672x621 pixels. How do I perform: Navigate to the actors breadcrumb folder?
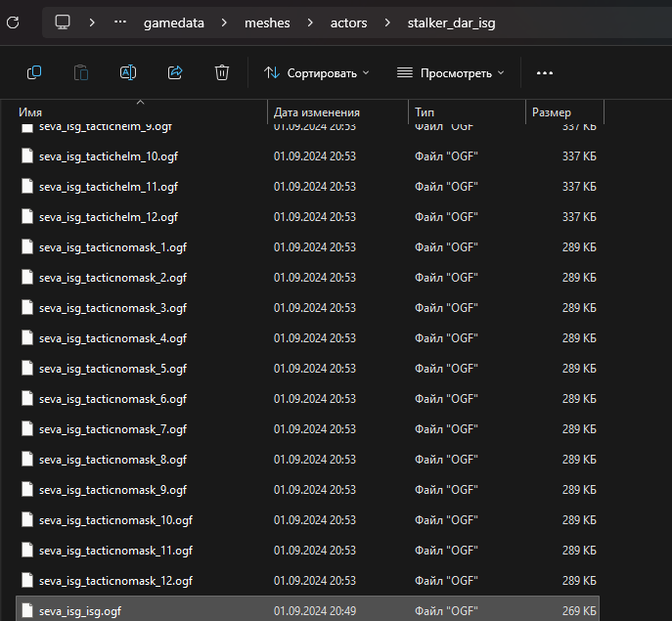click(349, 22)
